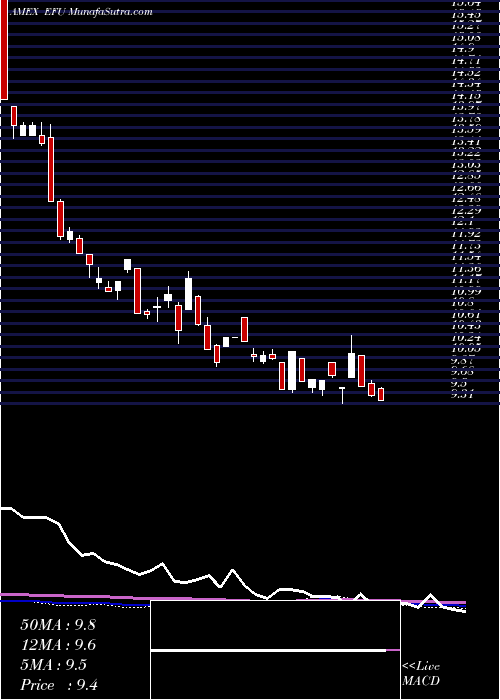Viewport: 500px width, 700px height.
Task: Click the 10.24 price axis label
Action: (x=466, y=338)
